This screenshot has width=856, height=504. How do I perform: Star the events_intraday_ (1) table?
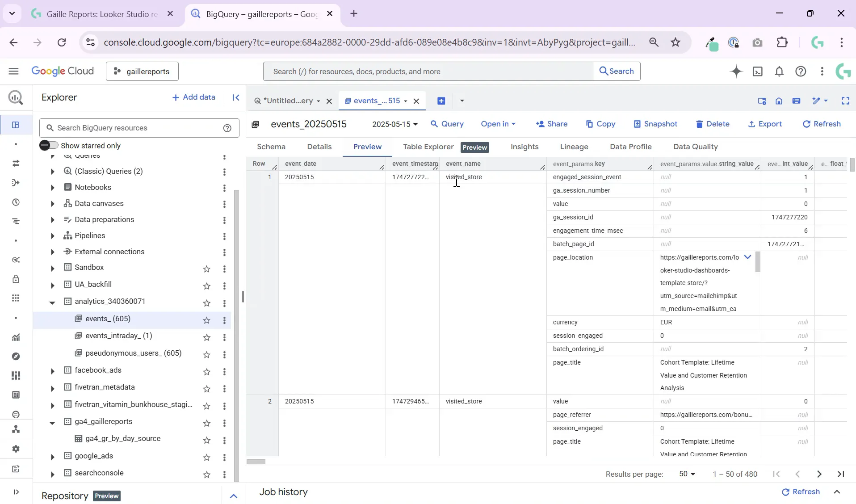tap(206, 337)
